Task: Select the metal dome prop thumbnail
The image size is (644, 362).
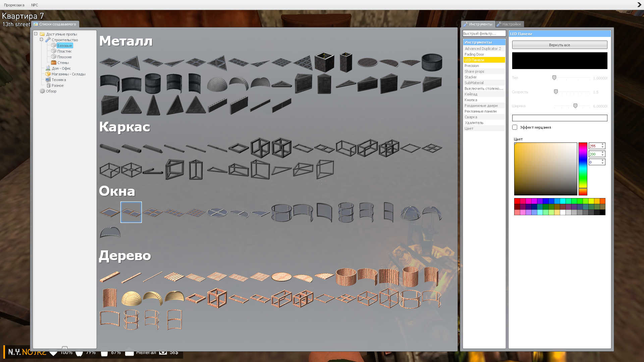Action: point(217,84)
